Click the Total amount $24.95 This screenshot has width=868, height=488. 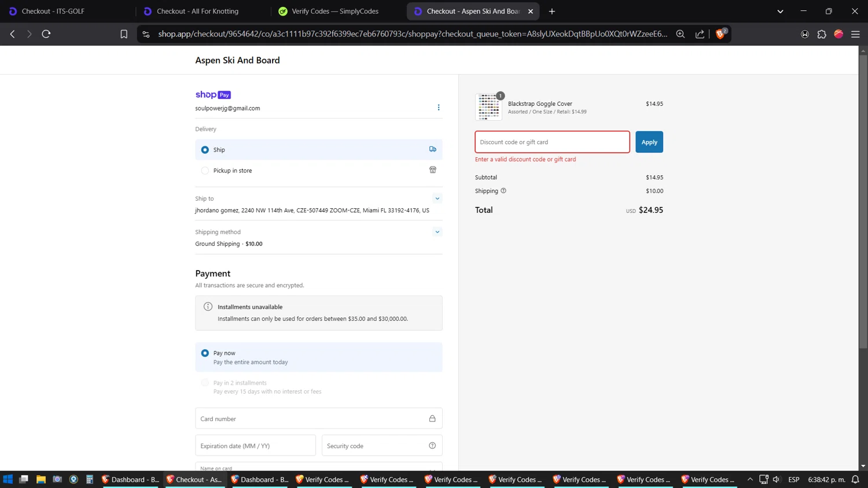point(651,210)
